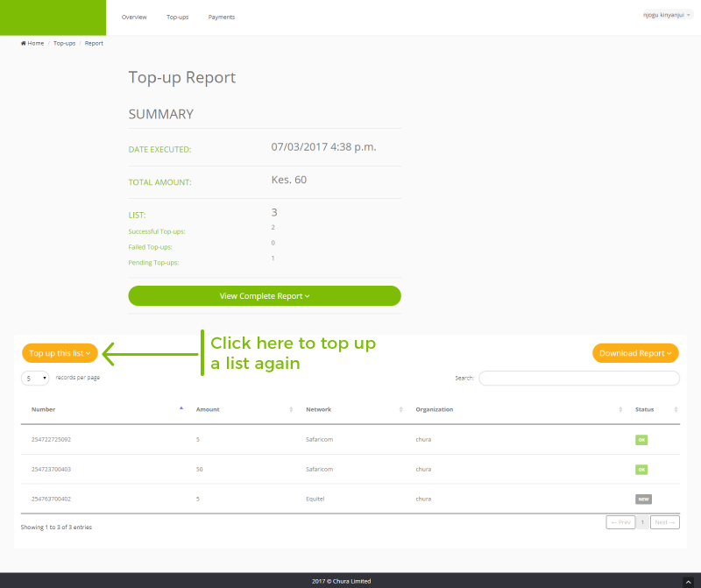The height and width of the screenshot is (588, 701).
Task: Click the scroll-to-top arrow in footer
Action: 687,580
